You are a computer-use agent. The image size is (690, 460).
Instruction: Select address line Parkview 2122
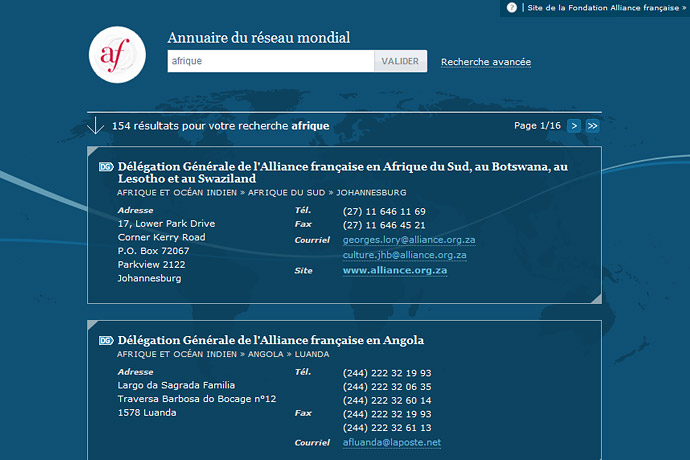tap(151, 265)
